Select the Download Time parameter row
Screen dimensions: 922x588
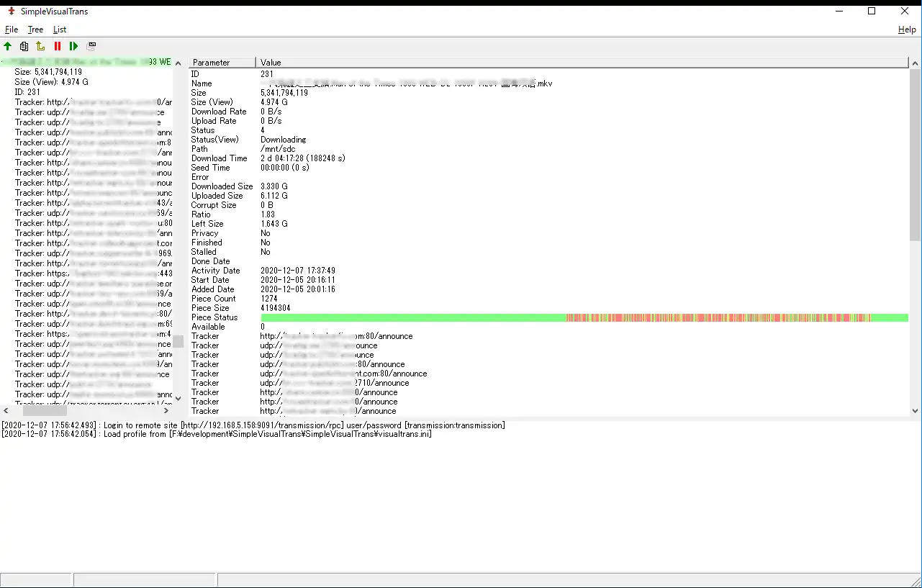pyautogui.click(x=549, y=158)
